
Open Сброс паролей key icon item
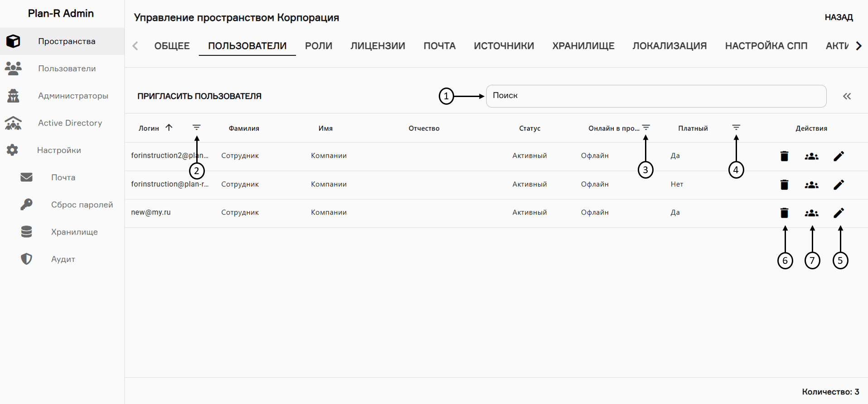[x=82, y=204]
